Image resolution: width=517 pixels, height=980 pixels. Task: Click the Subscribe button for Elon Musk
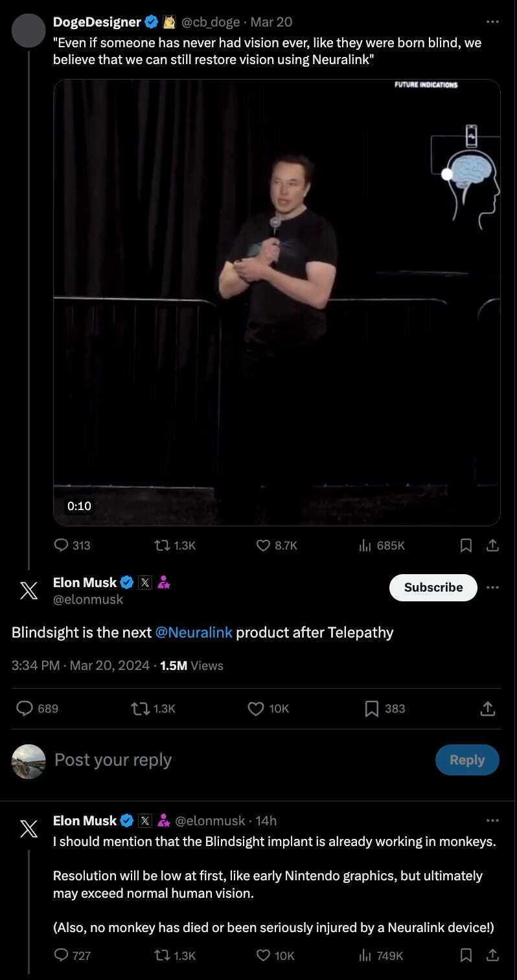(433, 587)
